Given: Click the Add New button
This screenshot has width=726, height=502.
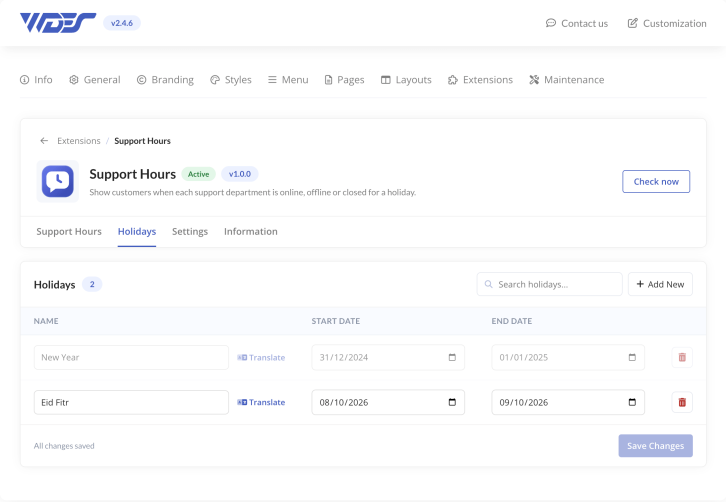Looking at the screenshot, I should point(660,284).
